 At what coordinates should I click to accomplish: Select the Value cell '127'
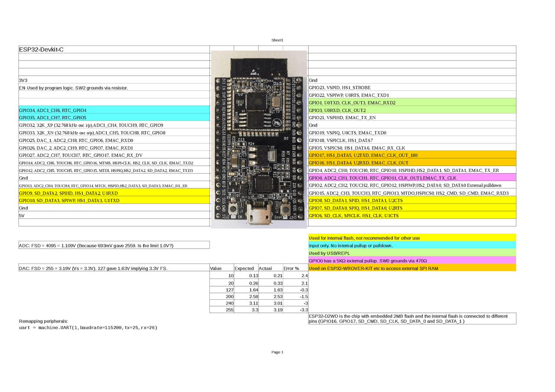tap(222, 289)
